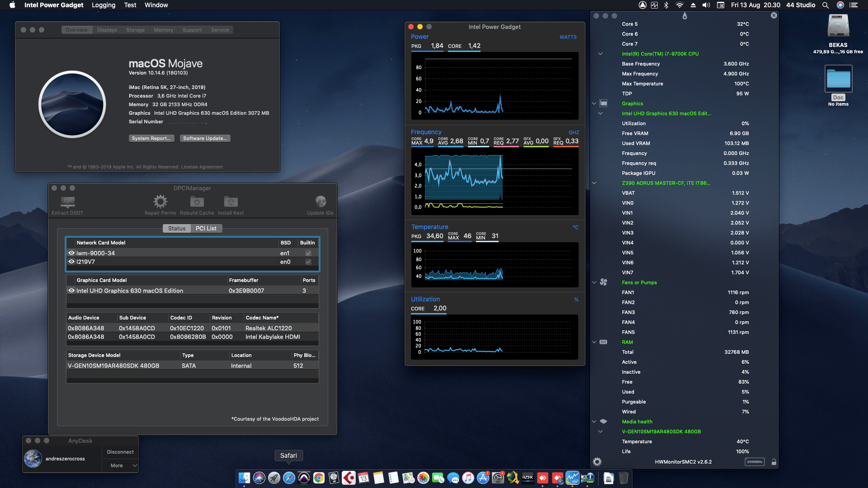This screenshot has width=868, height=488.
Task: Click the lock icon in HWMonitorSMC2
Action: [x=774, y=462]
